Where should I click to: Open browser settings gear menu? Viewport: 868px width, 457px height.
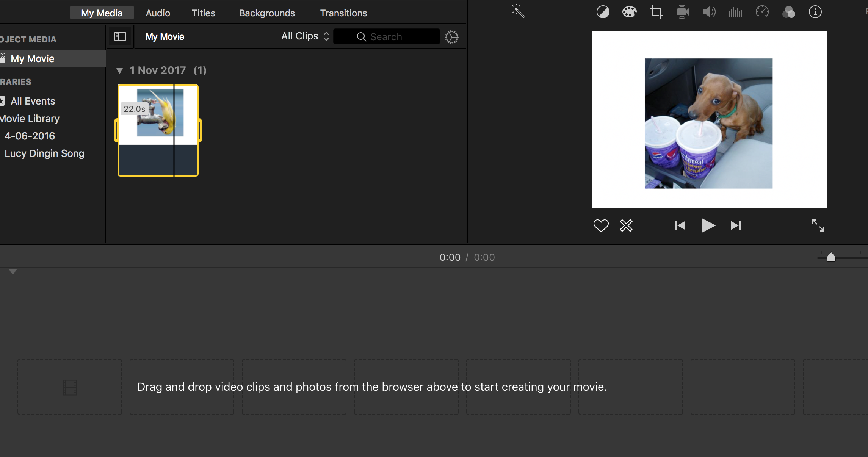pyautogui.click(x=451, y=37)
